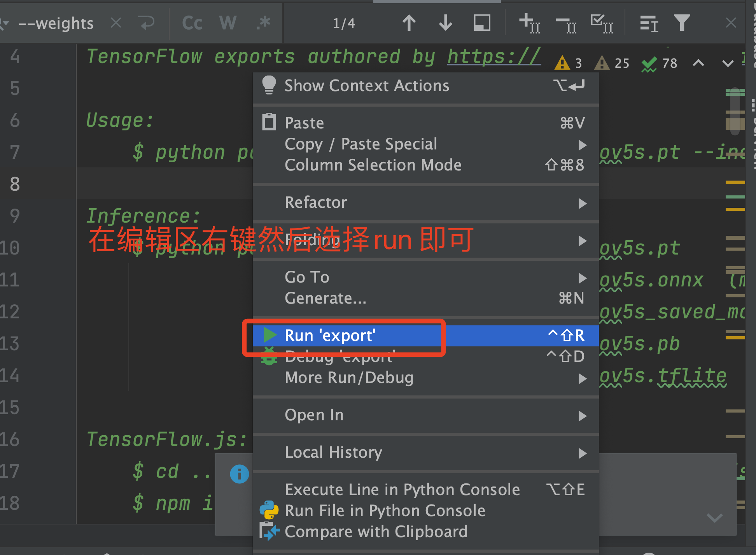The width and height of the screenshot is (756, 555).
Task: Click the warnings count 3 indicator
Action: tap(569, 63)
